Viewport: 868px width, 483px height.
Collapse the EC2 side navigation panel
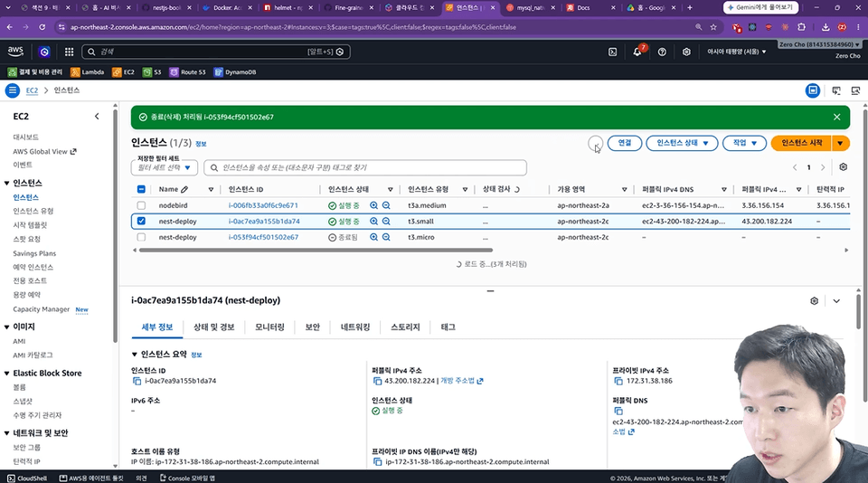97,117
